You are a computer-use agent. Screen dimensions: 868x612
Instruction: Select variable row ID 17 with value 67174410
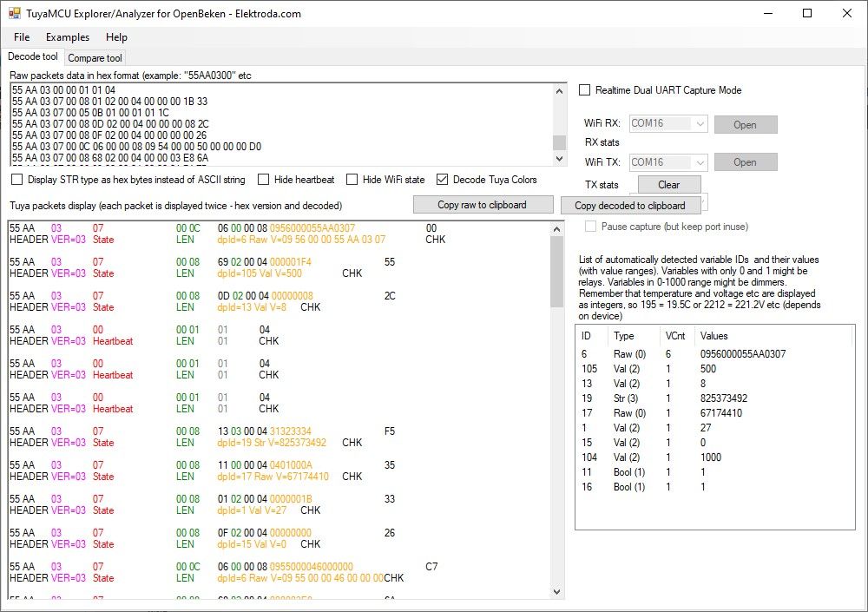point(714,413)
